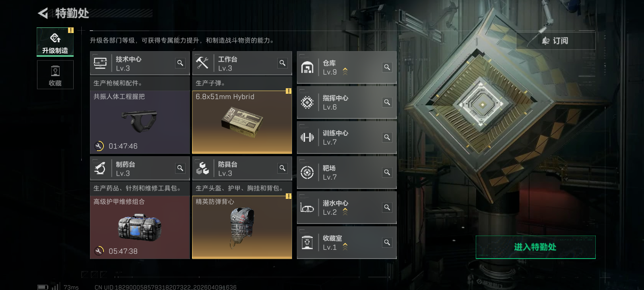Click the 潜水中心 magnifier icon
Screen dimensions: 644x290
click(387, 207)
